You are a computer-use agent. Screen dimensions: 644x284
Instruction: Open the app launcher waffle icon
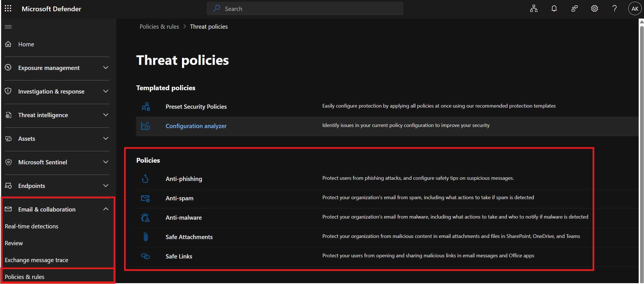point(8,9)
